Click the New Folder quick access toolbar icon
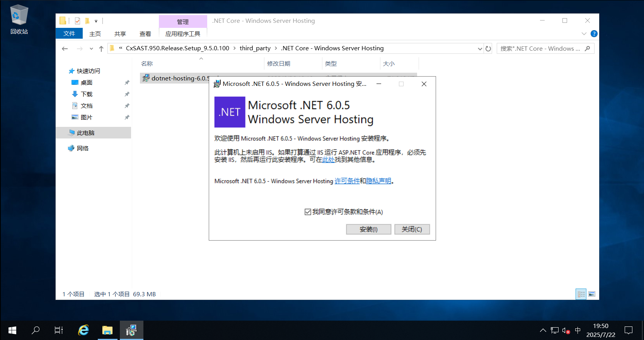Viewport: 644px width, 340px height. pyautogui.click(x=87, y=21)
